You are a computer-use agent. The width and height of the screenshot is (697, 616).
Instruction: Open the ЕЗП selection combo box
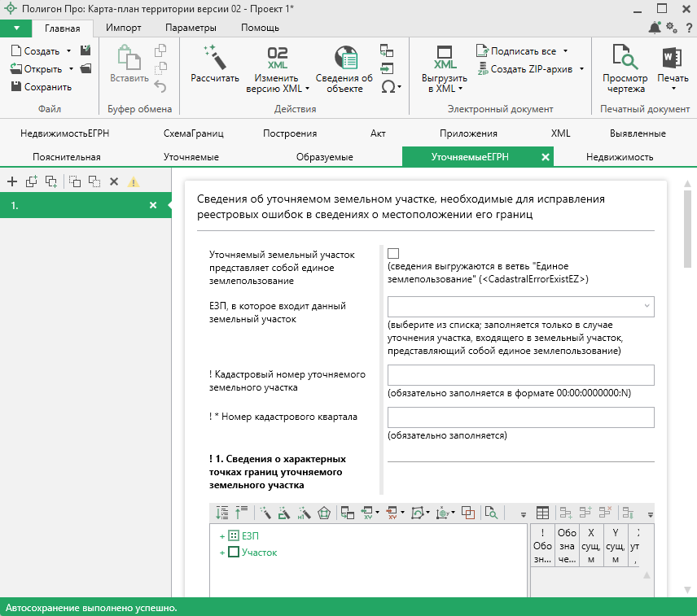point(521,306)
